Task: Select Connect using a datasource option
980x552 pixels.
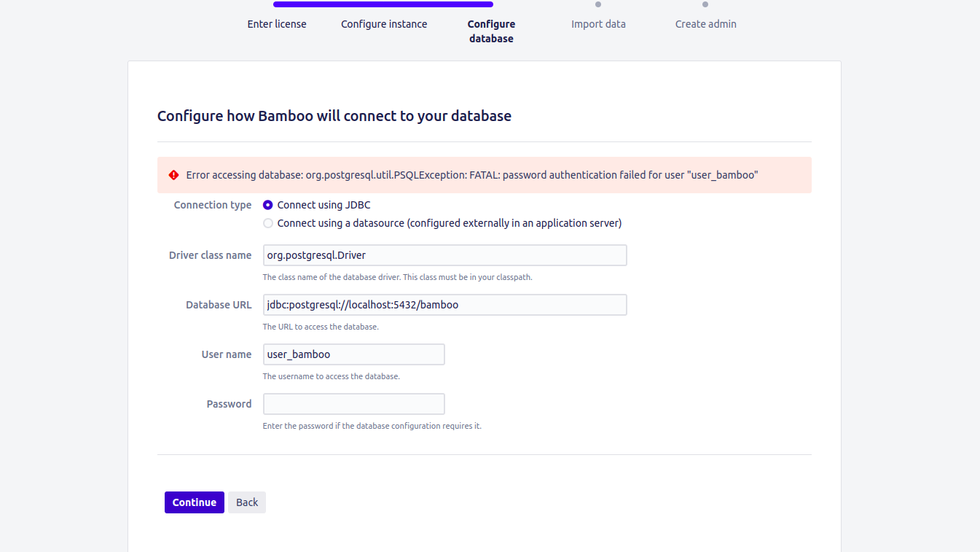Action: click(x=268, y=223)
